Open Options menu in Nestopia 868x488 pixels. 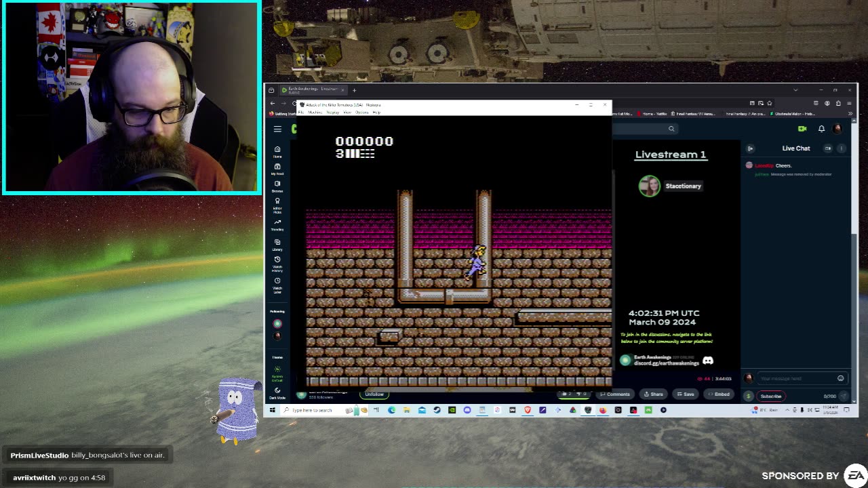[362, 113]
